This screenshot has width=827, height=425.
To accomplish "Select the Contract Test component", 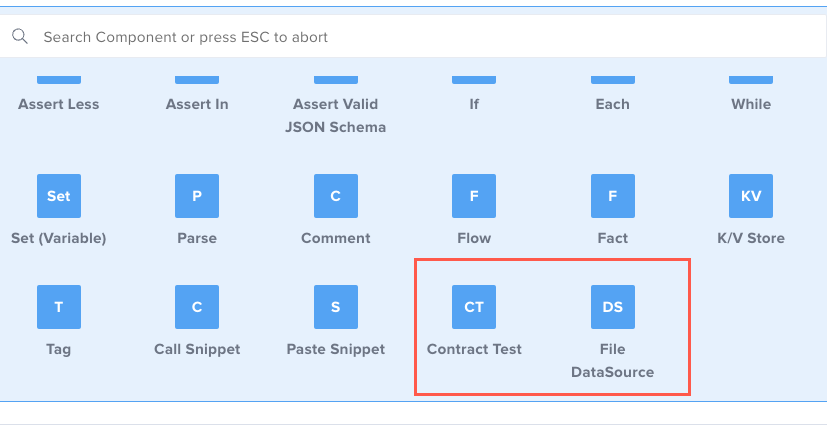I will tap(474, 307).
